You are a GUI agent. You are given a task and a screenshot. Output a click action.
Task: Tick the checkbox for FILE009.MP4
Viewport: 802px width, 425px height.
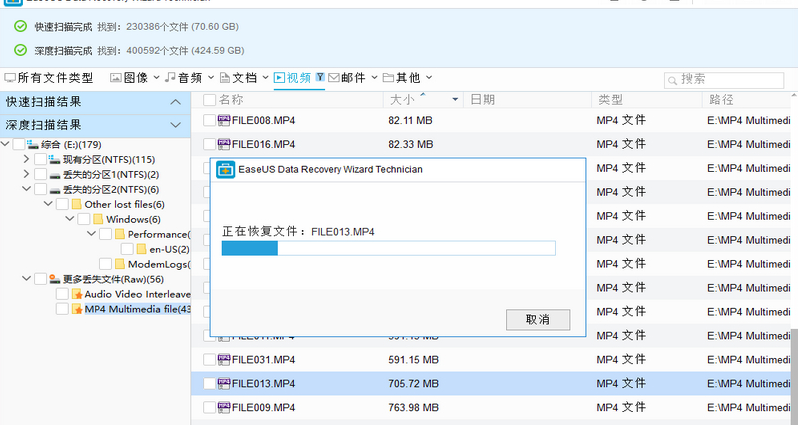tap(209, 408)
